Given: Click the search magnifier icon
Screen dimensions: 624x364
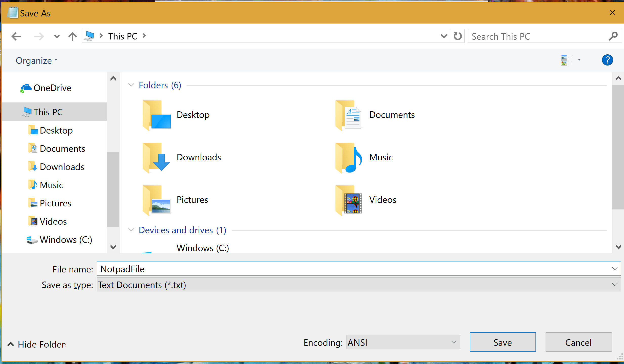Looking at the screenshot, I should click(613, 36).
